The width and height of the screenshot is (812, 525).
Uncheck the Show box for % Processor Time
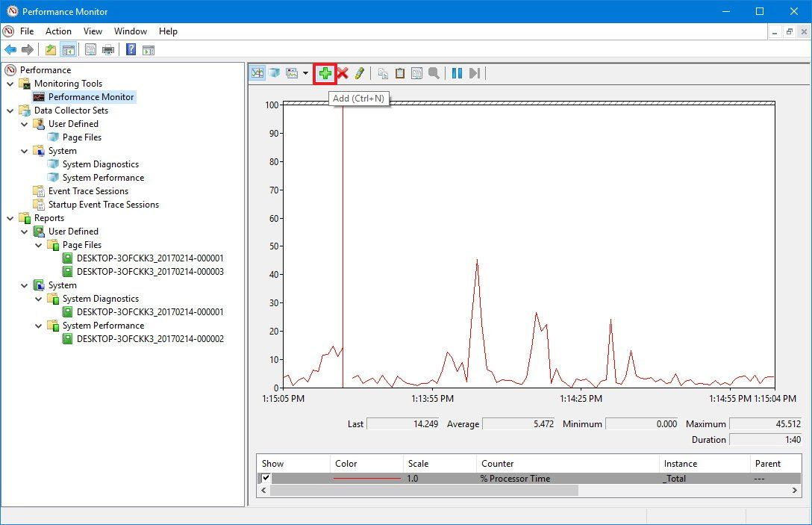click(x=266, y=478)
